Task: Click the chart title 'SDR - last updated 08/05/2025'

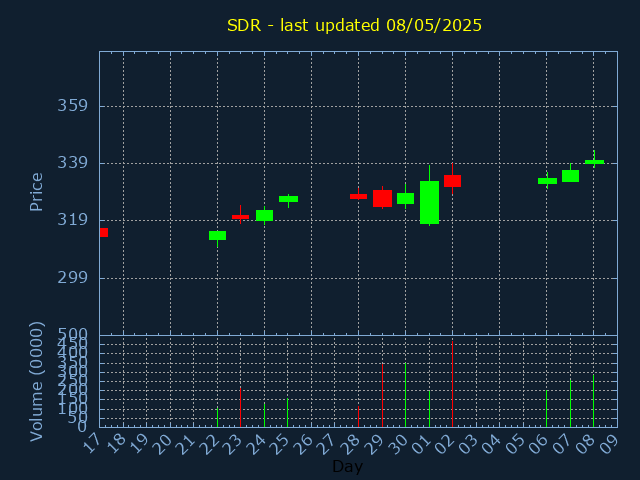Action: pyautogui.click(x=354, y=25)
